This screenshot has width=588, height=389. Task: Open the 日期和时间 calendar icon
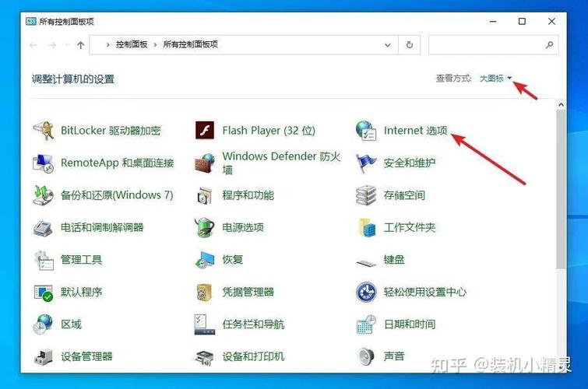tap(366, 324)
